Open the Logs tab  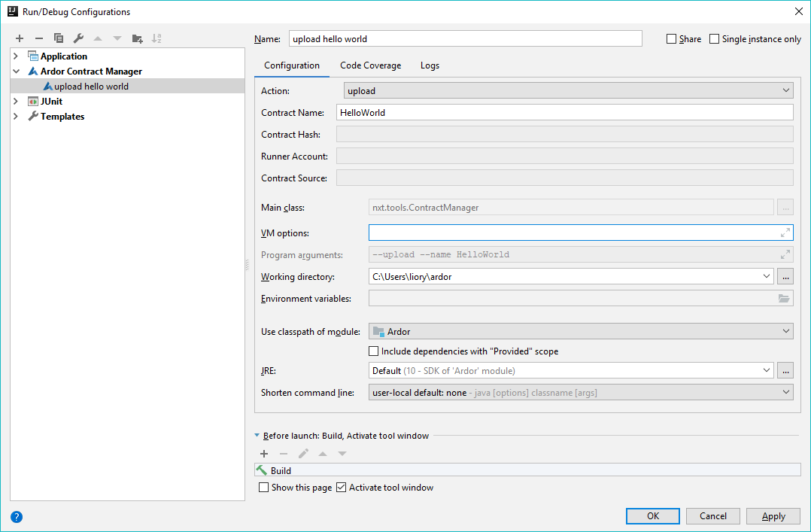pos(430,65)
